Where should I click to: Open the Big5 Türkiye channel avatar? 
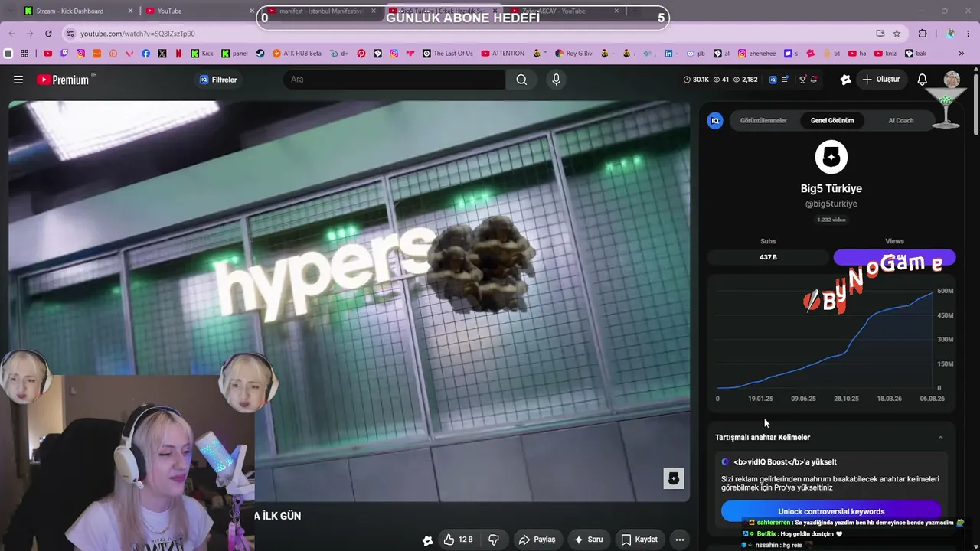831,157
